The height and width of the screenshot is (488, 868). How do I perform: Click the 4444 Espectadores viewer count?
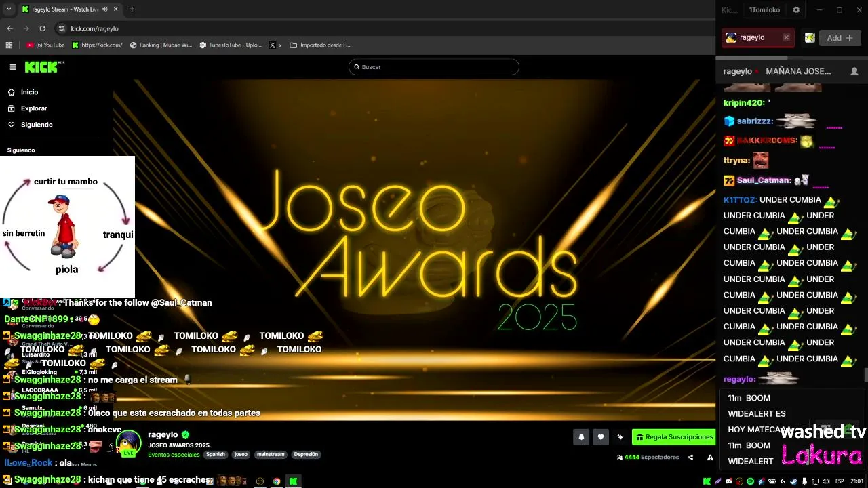coord(648,457)
